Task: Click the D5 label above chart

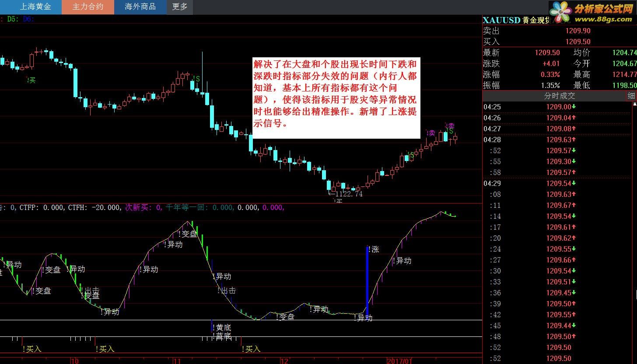Action: pos(12,19)
